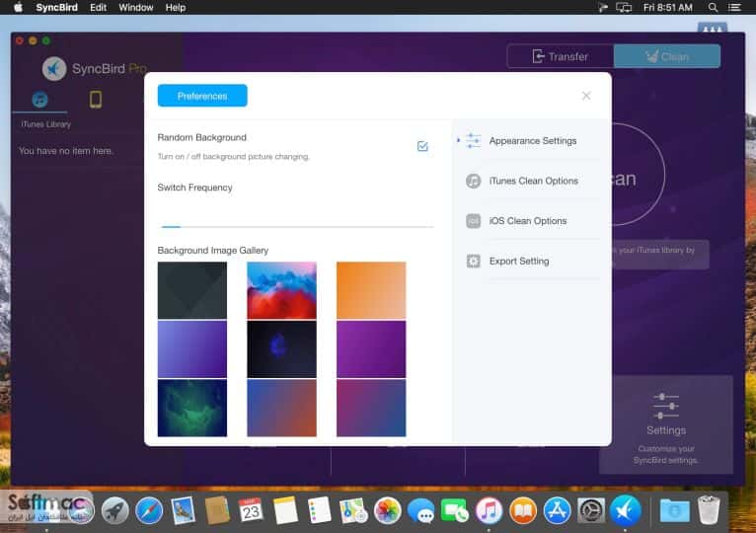
Task: Open the Edit menu
Action: tap(98, 7)
